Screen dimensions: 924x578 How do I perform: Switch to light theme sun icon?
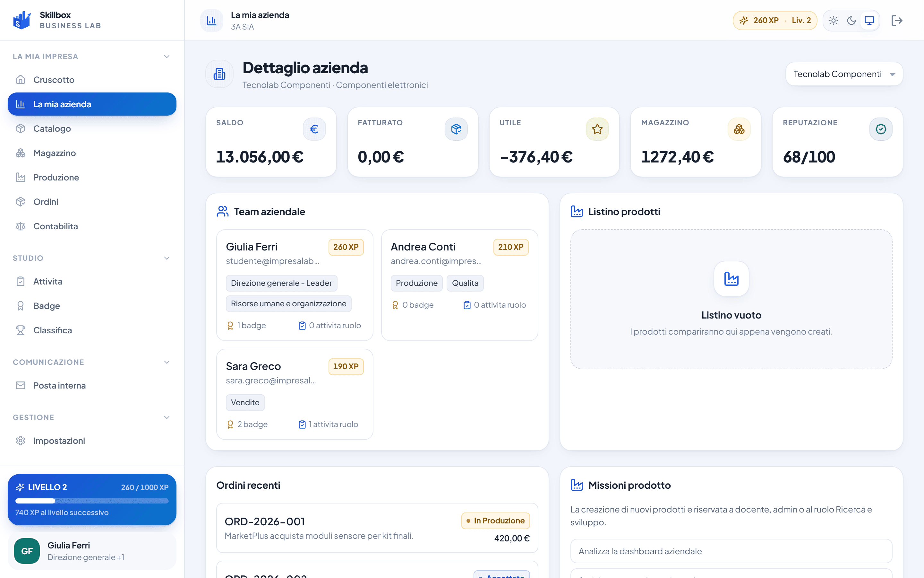coord(834,21)
